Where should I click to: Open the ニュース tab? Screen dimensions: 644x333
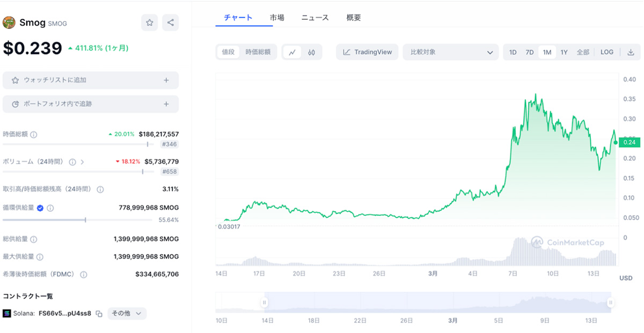point(315,18)
